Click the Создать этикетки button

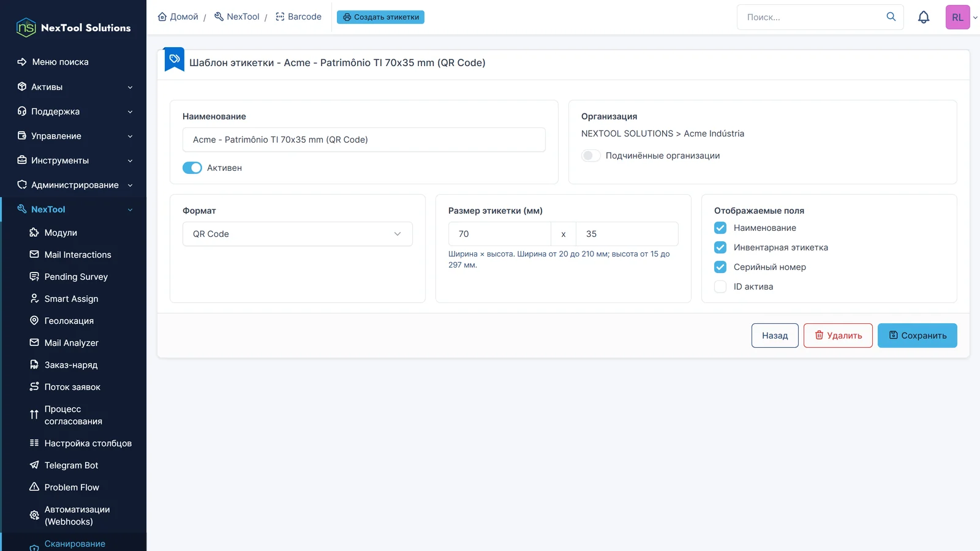pos(380,17)
